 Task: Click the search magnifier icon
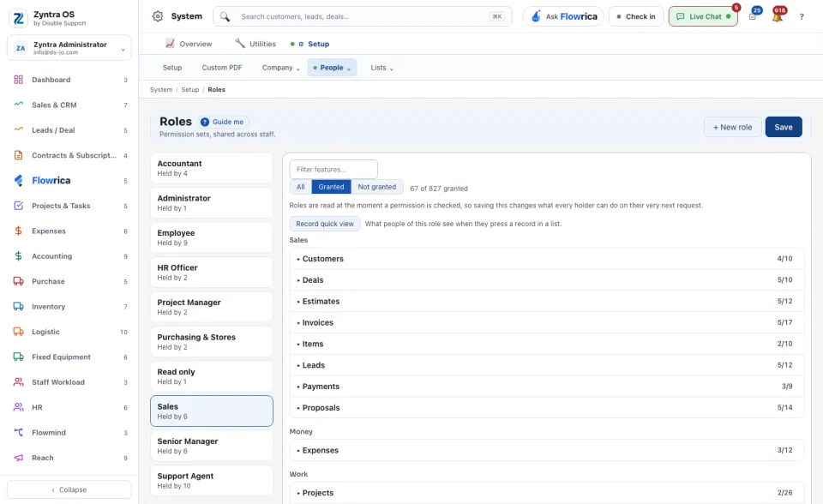[x=225, y=17]
